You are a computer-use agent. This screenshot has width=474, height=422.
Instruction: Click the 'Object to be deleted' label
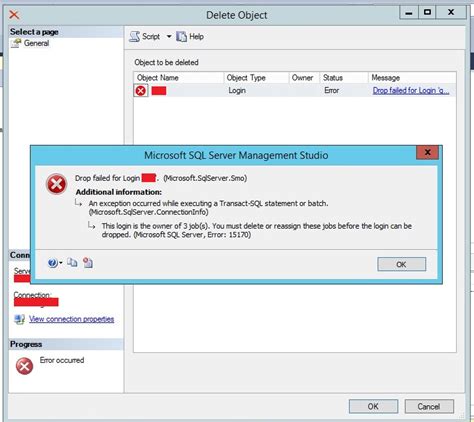pyautogui.click(x=166, y=62)
